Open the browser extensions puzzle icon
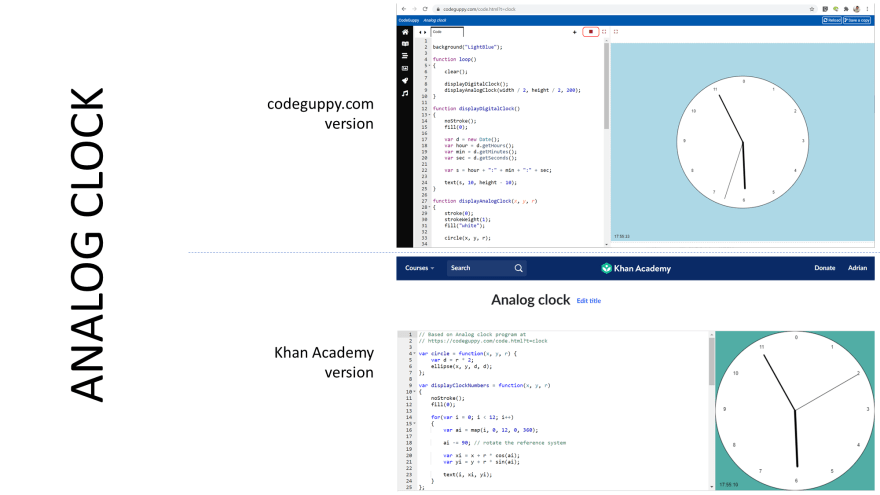This screenshot has width=880, height=495. [x=846, y=9]
